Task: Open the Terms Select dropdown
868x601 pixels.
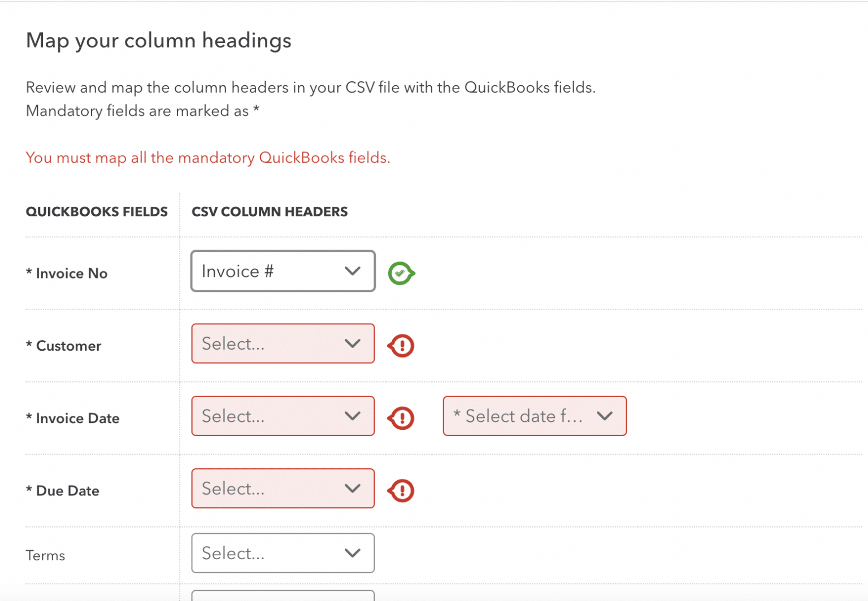Action: (x=283, y=554)
